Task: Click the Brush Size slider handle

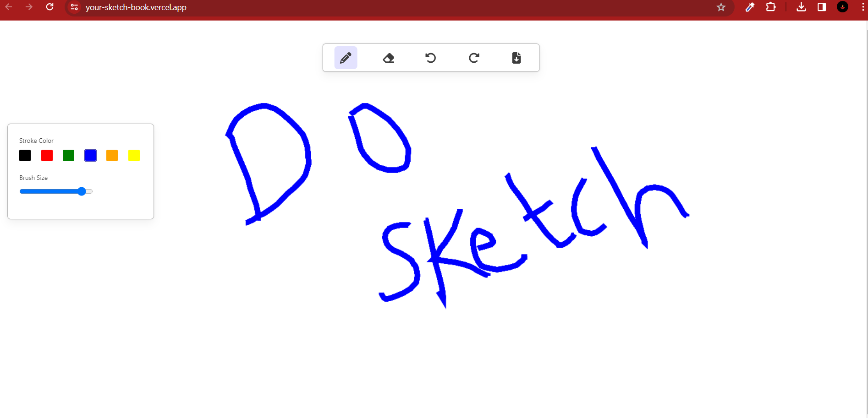Action: (x=82, y=191)
